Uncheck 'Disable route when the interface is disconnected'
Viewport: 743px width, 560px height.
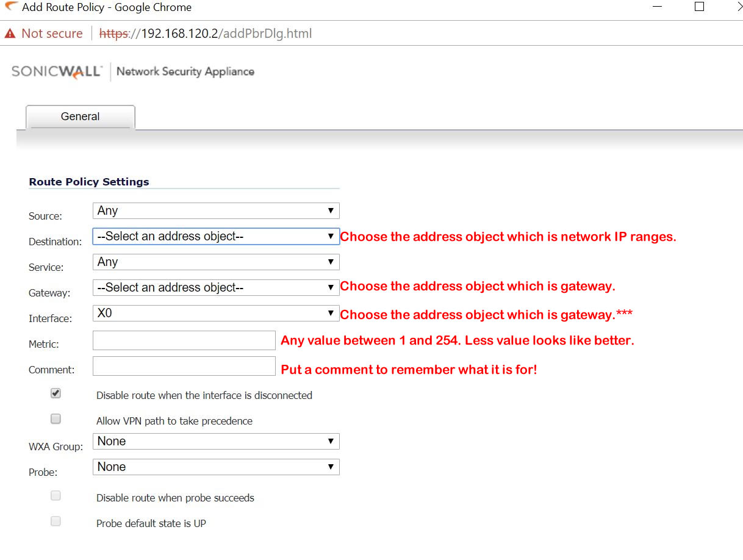[x=56, y=393]
